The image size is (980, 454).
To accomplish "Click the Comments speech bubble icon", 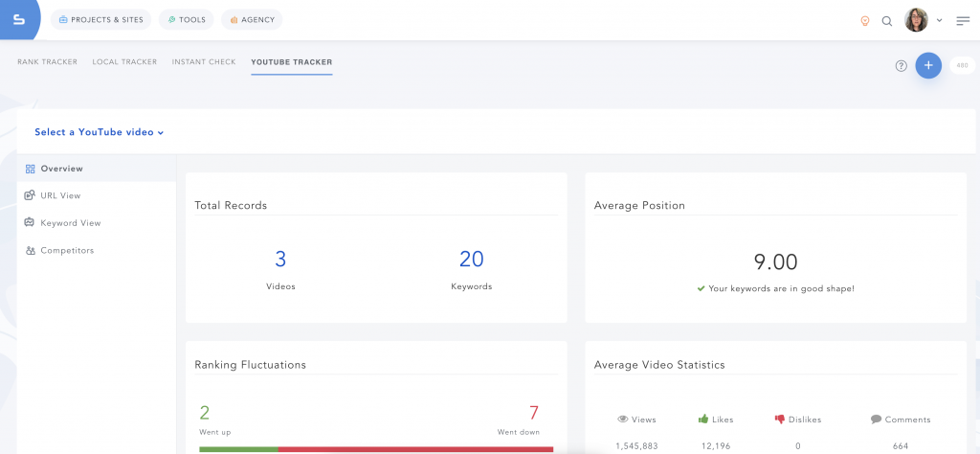I will click(x=876, y=420).
